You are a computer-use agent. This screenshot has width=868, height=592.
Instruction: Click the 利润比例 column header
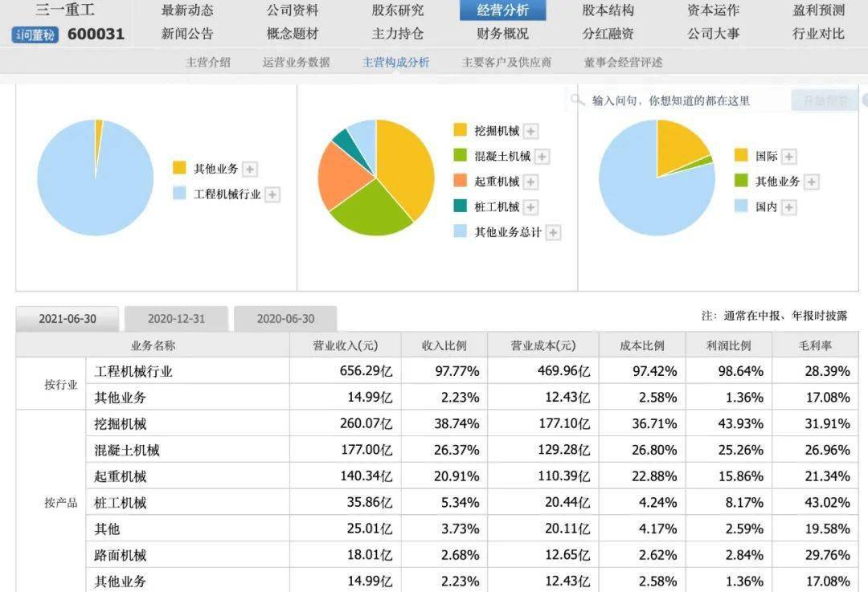tap(728, 345)
